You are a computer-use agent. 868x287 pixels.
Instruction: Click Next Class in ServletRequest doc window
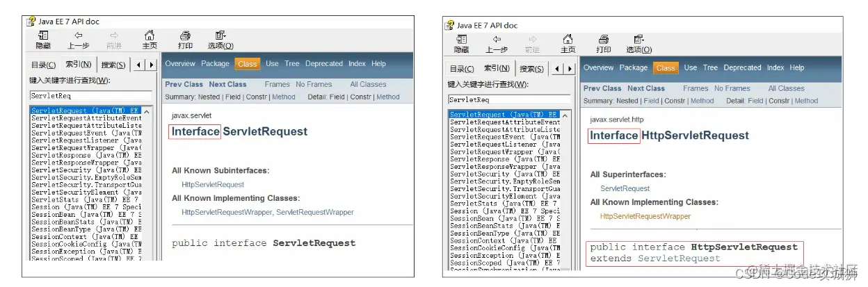pos(227,84)
